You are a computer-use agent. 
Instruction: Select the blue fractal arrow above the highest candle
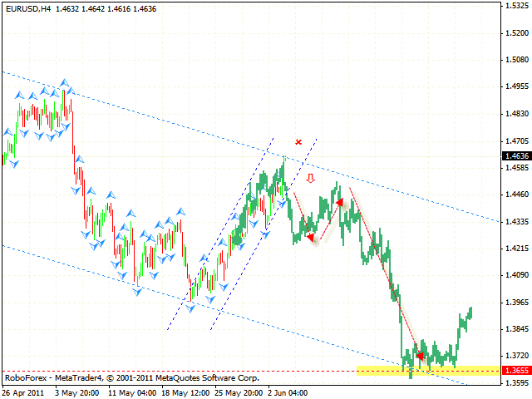pyautogui.click(x=64, y=82)
